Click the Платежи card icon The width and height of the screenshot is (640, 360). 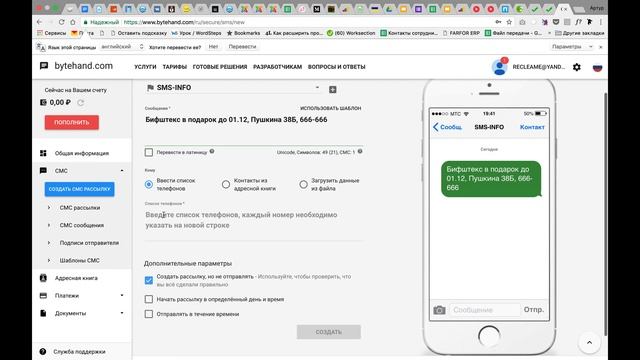[43, 296]
